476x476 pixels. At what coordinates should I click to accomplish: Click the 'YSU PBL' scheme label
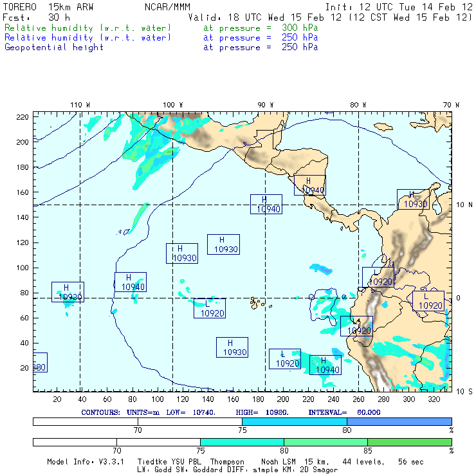(186, 462)
